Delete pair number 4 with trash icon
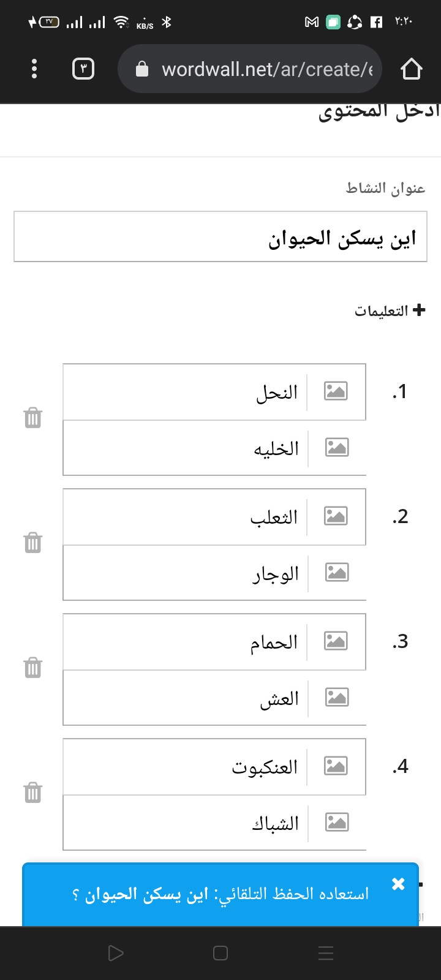This screenshot has height=980, width=441. [32, 793]
